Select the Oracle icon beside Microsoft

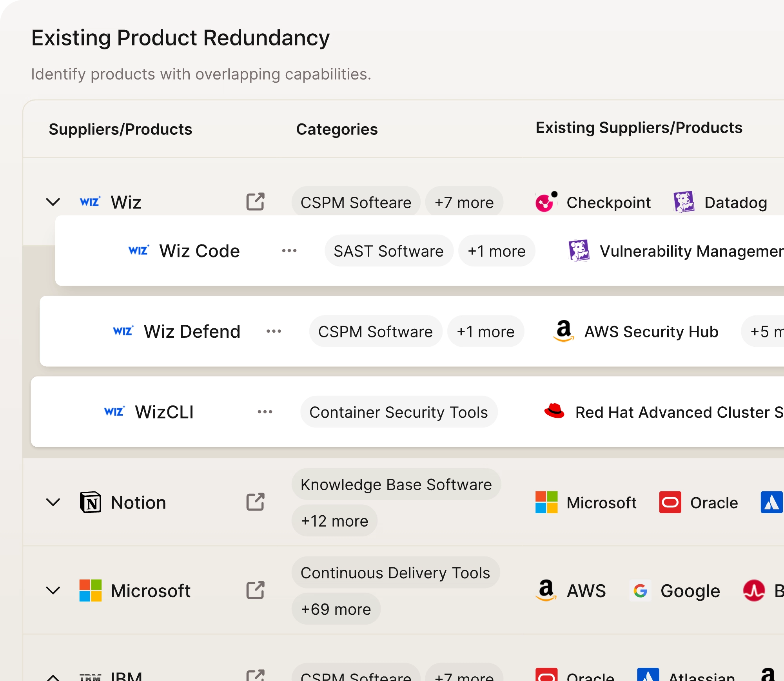[x=670, y=503]
